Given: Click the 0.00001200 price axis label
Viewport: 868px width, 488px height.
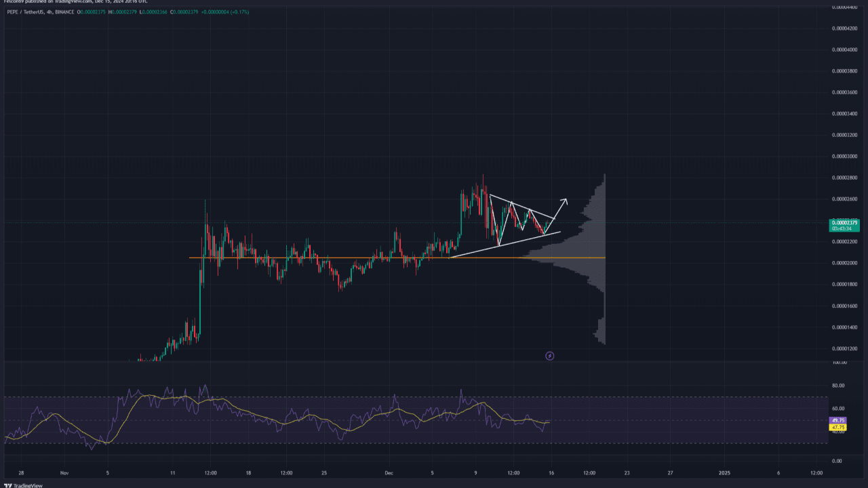Looking at the screenshot, I should 844,348.
